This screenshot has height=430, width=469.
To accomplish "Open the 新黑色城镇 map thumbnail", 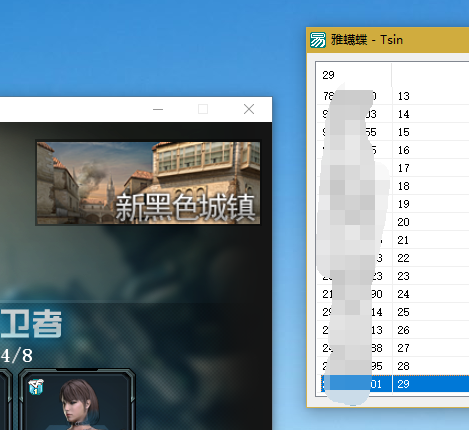I will click(148, 183).
